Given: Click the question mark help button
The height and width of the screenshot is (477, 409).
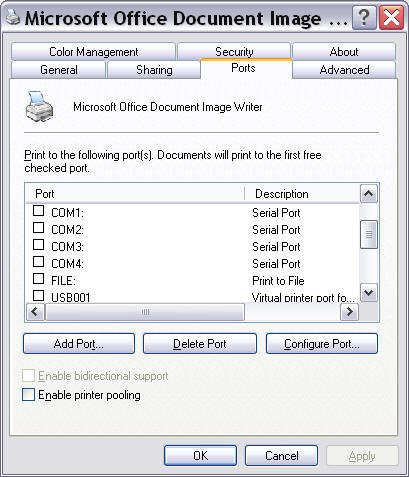Looking at the screenshot, I should [364, 18].
